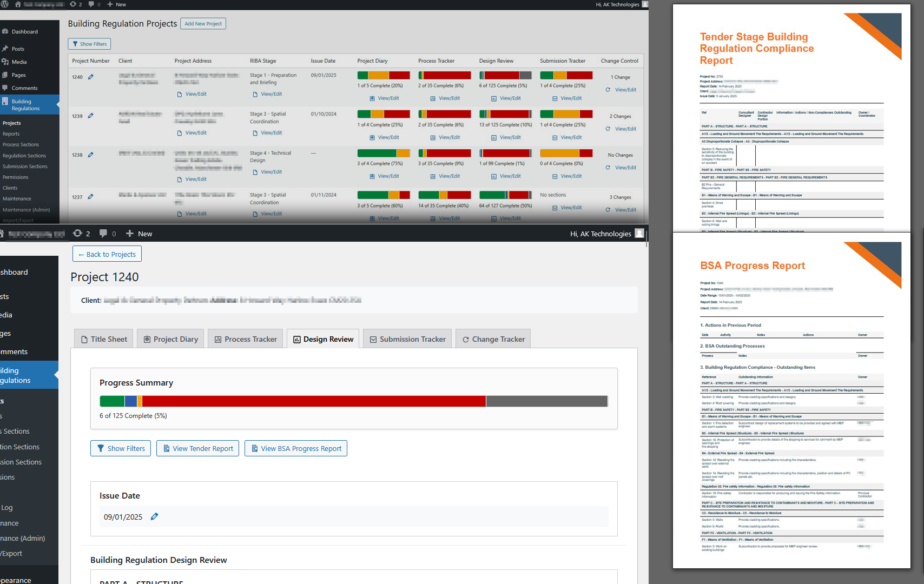
Task: Click the New plus icon in the lower admin bar
Action: (x=130, y=234)
